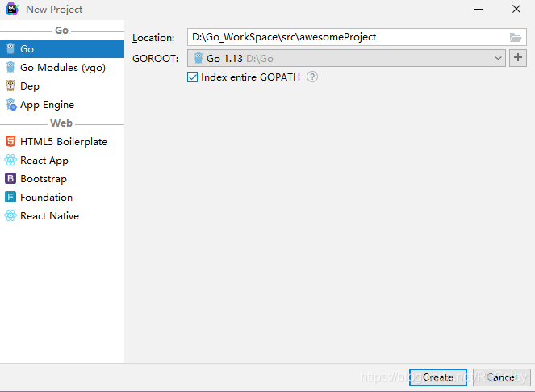Viewport: 535px width, 392px height.
Task: Select the HTML5 Boilerplate template
Action: [x=62, y=142]
